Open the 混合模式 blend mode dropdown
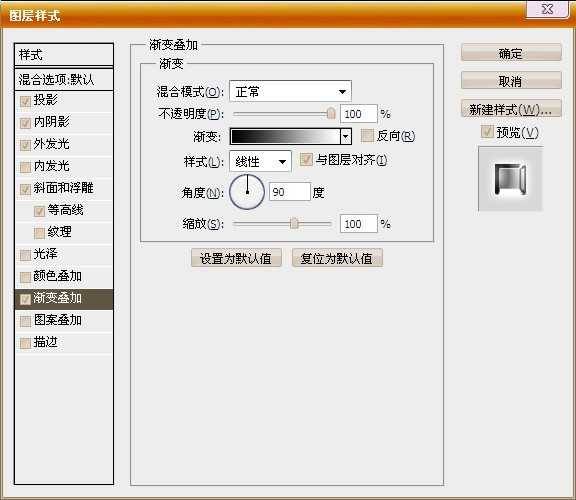Viewport: 576px width, 500px height. (x=290, y=91)
